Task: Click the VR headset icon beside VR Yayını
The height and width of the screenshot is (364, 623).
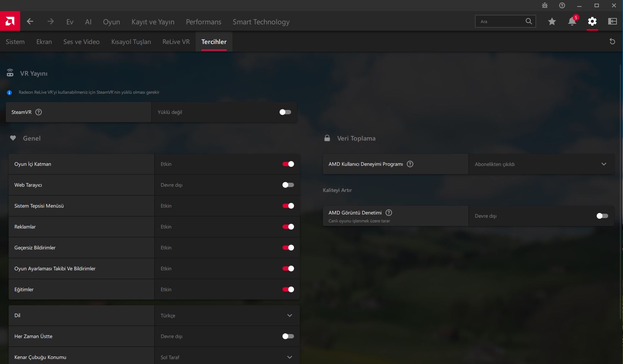Action: [10, 73]
